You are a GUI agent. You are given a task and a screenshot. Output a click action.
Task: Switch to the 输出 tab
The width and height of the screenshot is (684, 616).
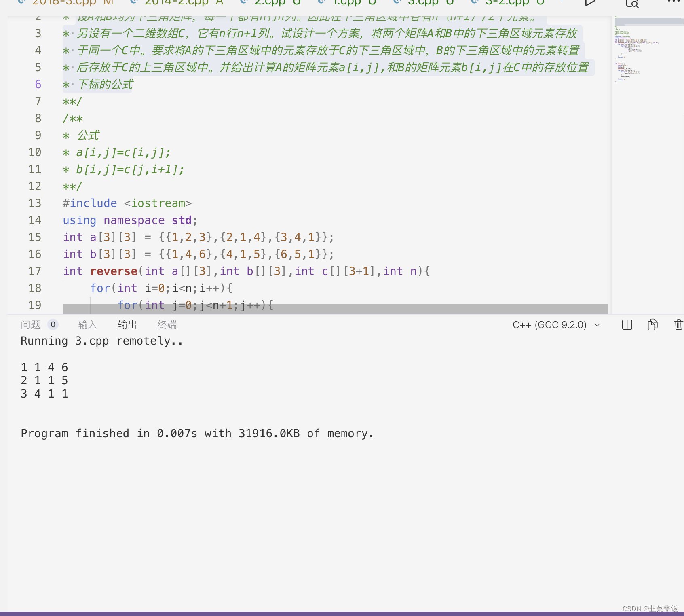pos(127,325)
